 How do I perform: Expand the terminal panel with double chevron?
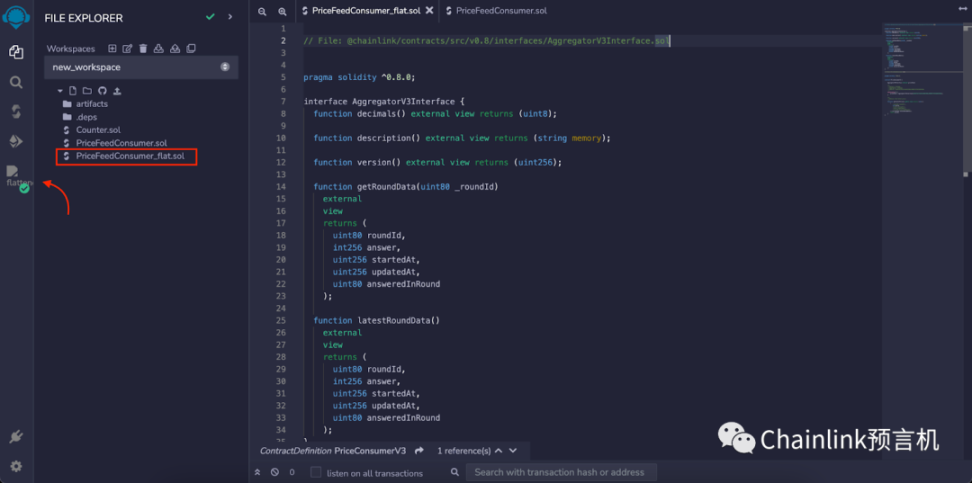click(x=258, y=472)
